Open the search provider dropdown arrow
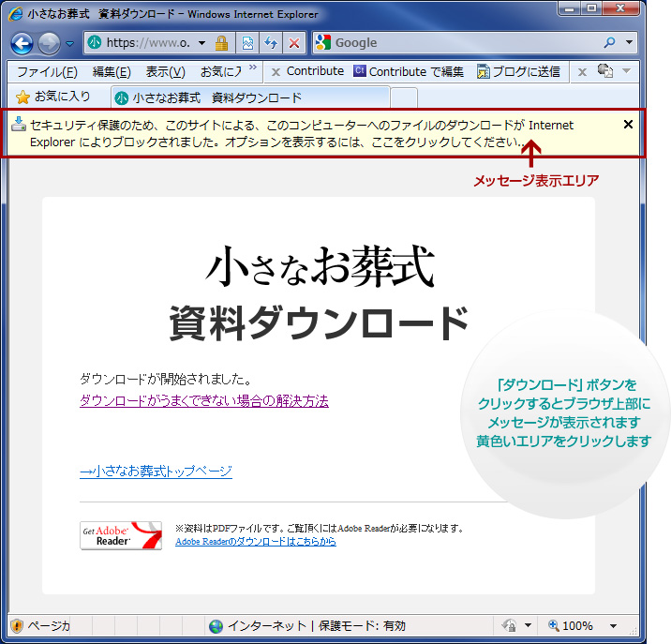The height and width of the screenshot is (644, 671). tap(629, 42)
